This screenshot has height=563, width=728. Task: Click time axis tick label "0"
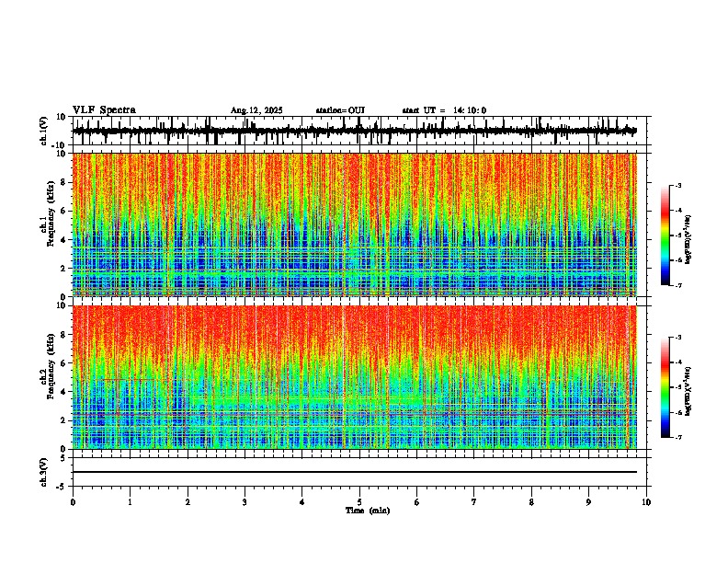point(73,502)
